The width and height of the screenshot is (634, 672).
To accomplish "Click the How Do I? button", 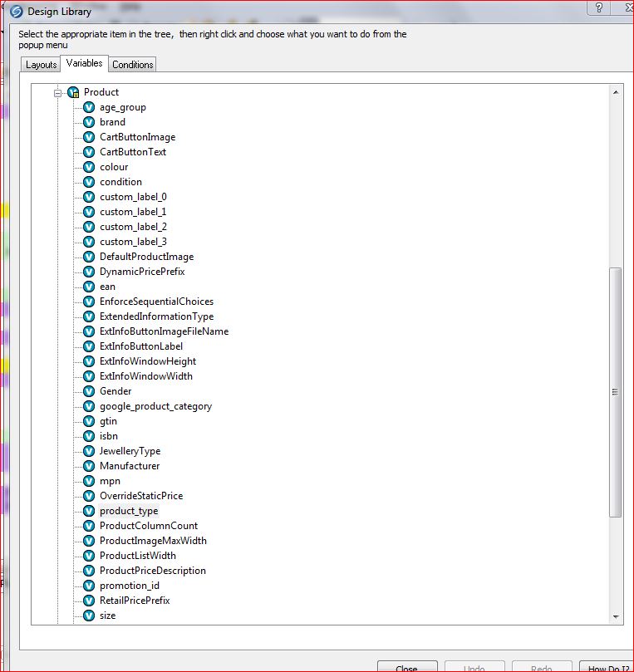I will 605,667.
